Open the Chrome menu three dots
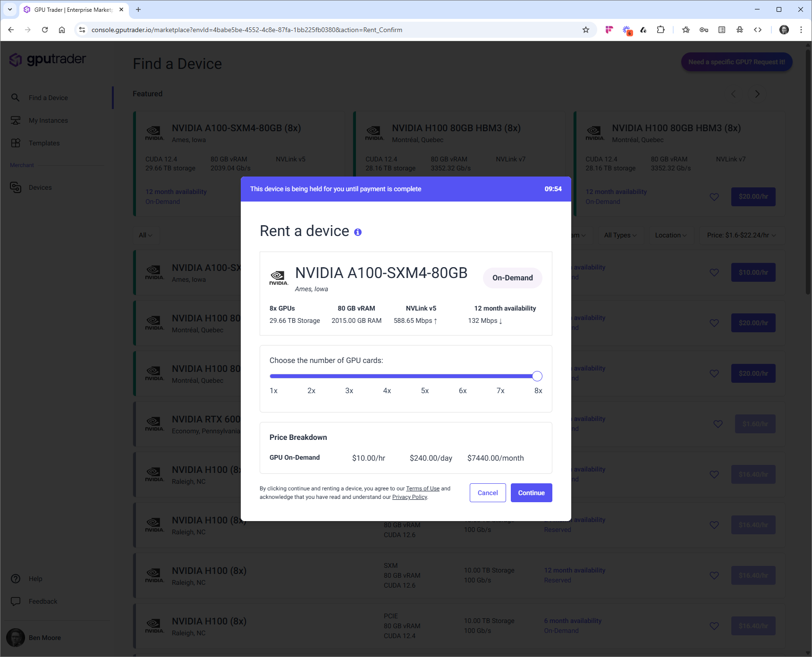The image size is (812, 657). [x=801, y=30]
